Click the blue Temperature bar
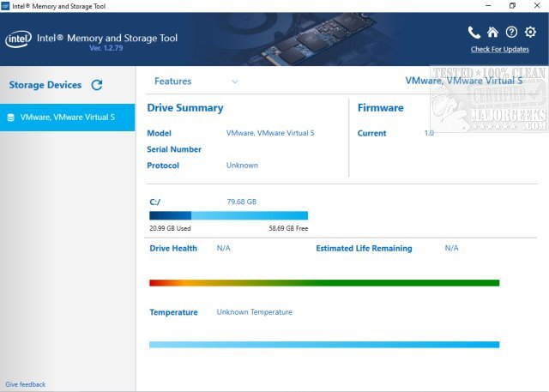The height and width of the screenshot is (392, 549). click(x=324, y=344)
